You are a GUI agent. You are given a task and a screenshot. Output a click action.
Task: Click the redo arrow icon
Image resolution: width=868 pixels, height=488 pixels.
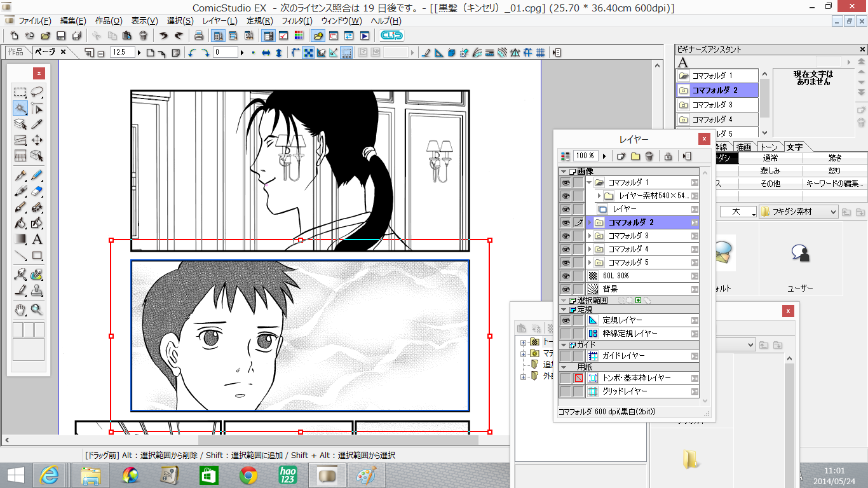click(x=179, y=36)
